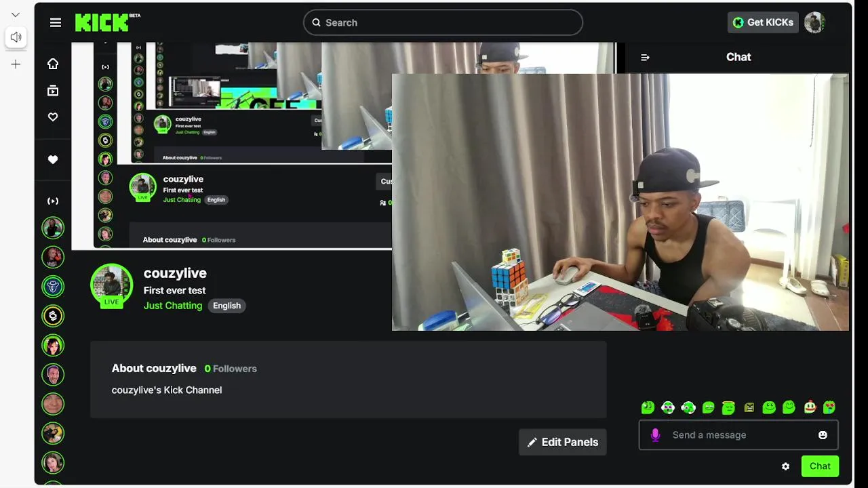Image resolution: width=868 pixels, height=488 pixels.
Task: Click the purple microphone chat icon
Action: tap(655, 435)
